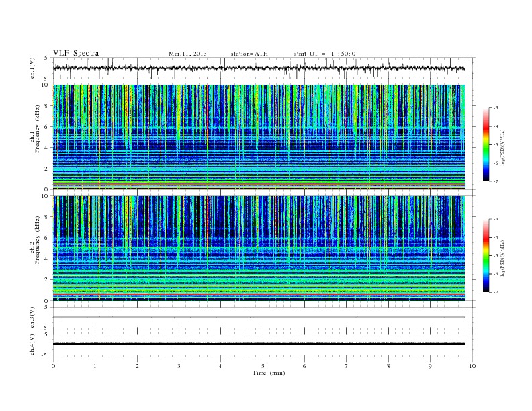Click the "9" tick on the time axis
The image size is (532, 411).
coord(430,366)
